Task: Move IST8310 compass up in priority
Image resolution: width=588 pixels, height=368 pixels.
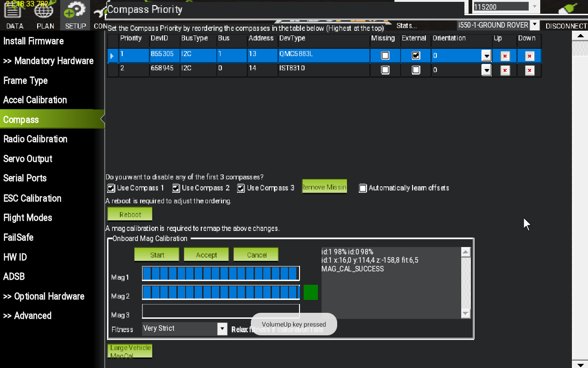Action: (505, 70)
